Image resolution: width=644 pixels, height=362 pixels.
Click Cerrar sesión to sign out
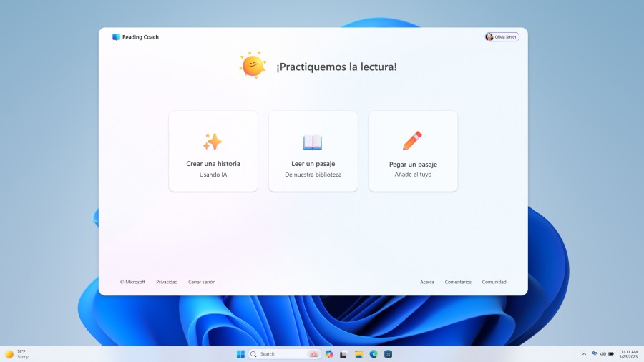coord(202,282)
